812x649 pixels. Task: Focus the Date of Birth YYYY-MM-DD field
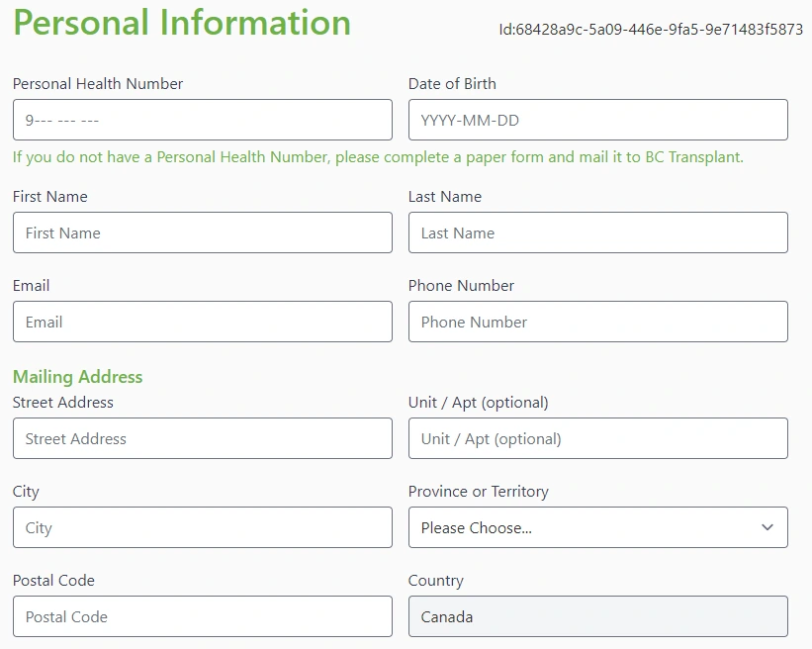pyautogui.click(x=597, y=120)
